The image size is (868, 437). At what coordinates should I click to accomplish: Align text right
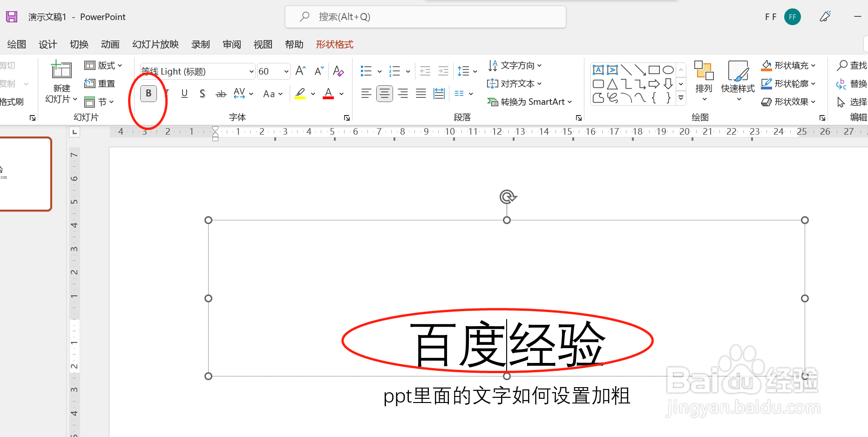(x=403, y=94)
